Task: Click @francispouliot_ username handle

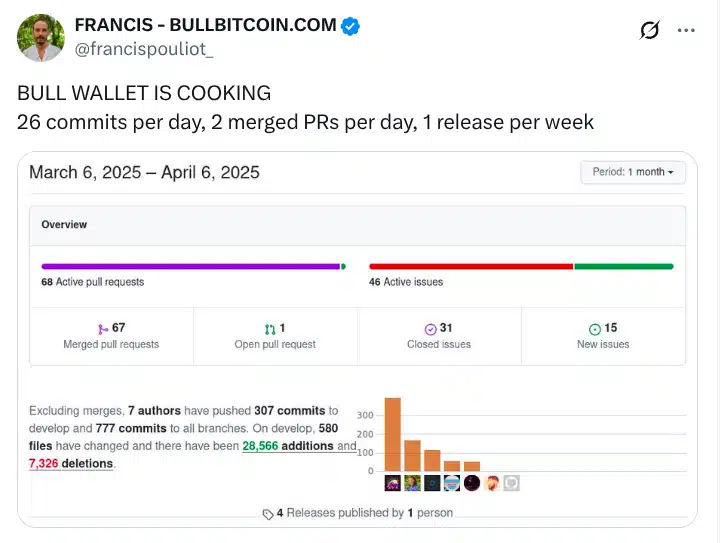Action: pos(144,49)
